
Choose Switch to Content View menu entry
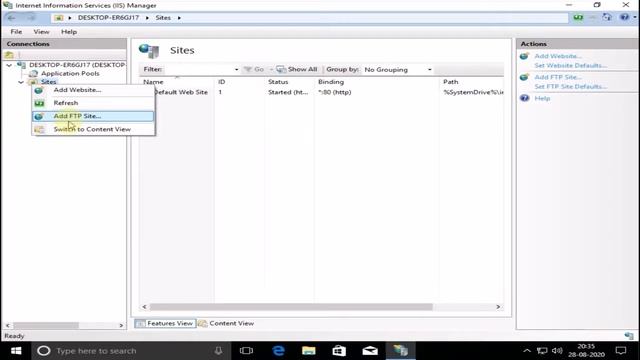point(93,129)
